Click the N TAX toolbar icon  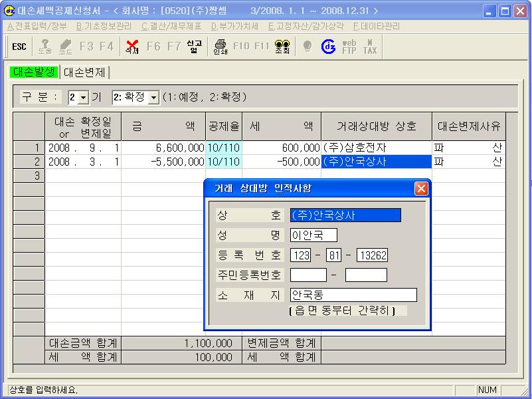370,47
